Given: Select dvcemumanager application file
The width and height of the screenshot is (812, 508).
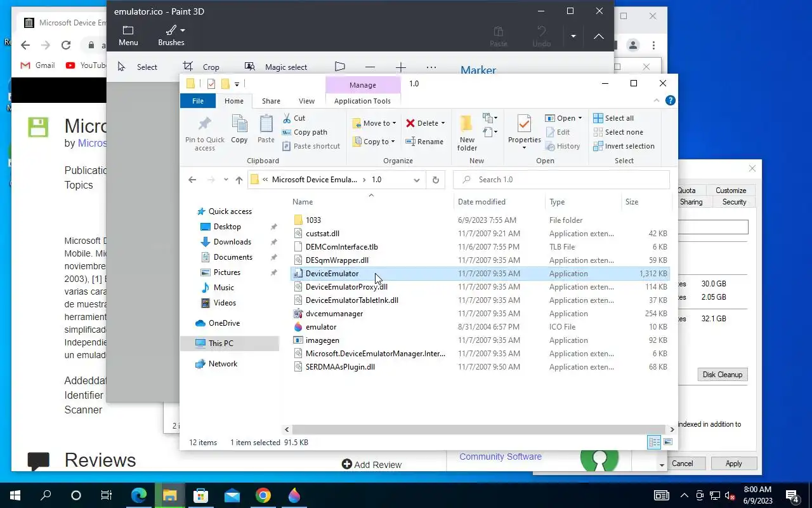Looking at the screenshot, I should [x=480, y=314].
